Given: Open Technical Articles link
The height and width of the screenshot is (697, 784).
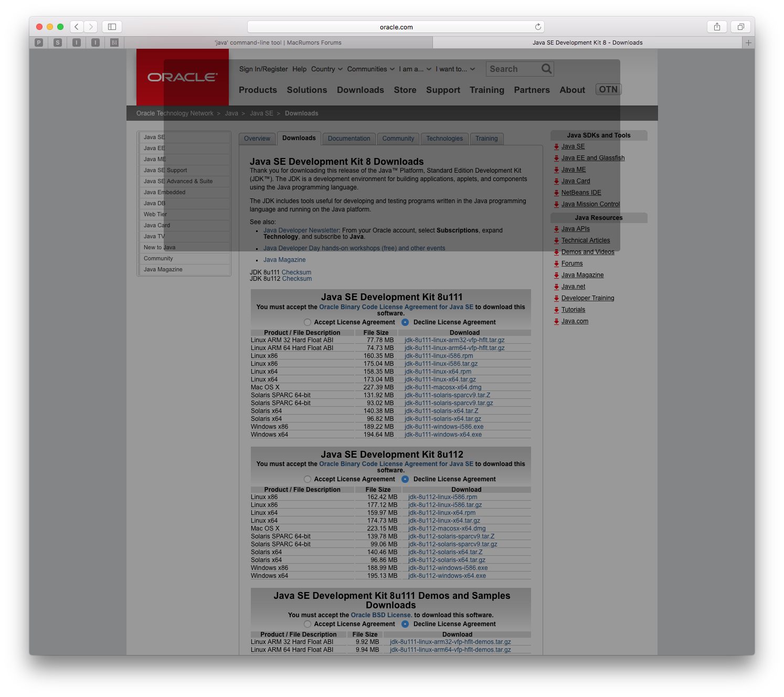Looking at the screenshot, I should pos(586,240).
